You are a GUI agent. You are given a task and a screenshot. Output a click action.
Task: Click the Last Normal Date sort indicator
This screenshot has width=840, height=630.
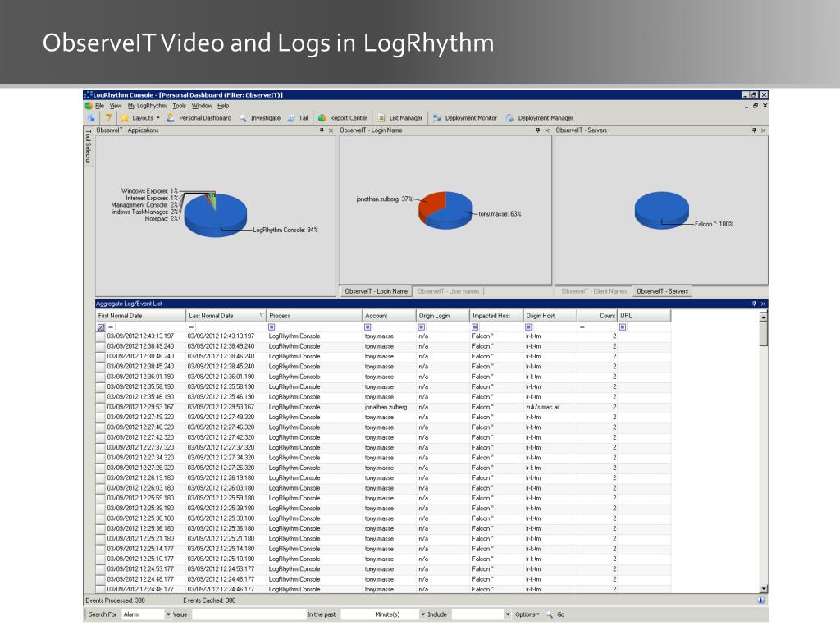(262, 316)
